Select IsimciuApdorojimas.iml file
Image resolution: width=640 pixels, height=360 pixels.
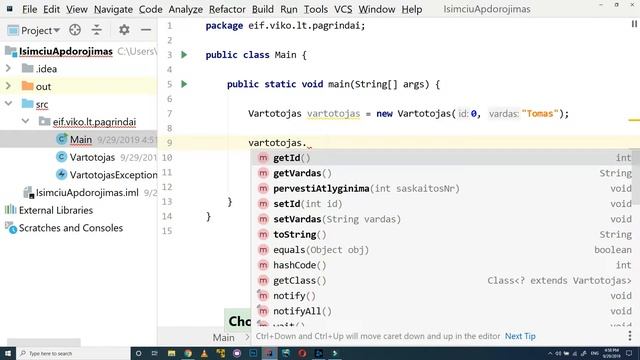point(87,192)
